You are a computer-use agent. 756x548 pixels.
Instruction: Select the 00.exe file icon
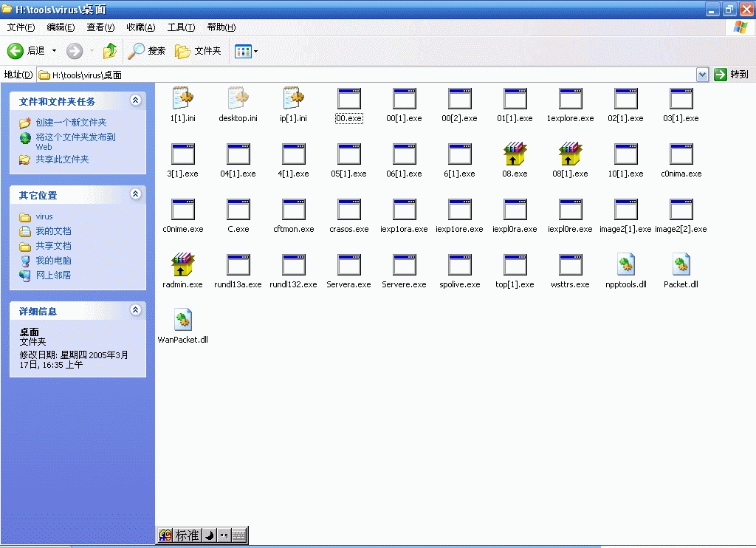pyautogui.click(x=349, y=98)
